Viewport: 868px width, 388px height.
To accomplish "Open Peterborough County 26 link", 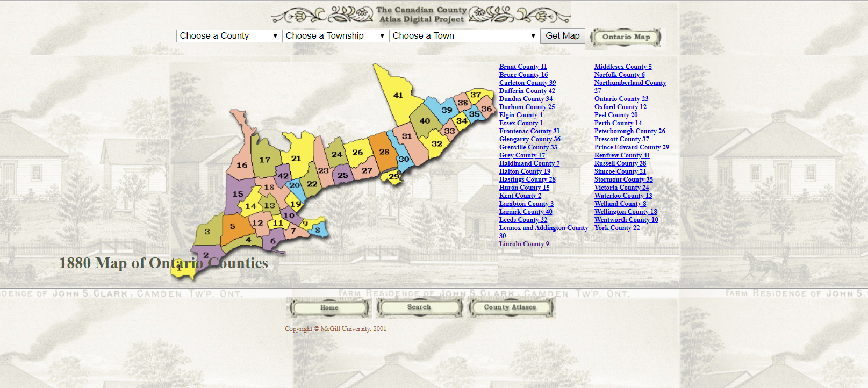I will coord(629,131).
